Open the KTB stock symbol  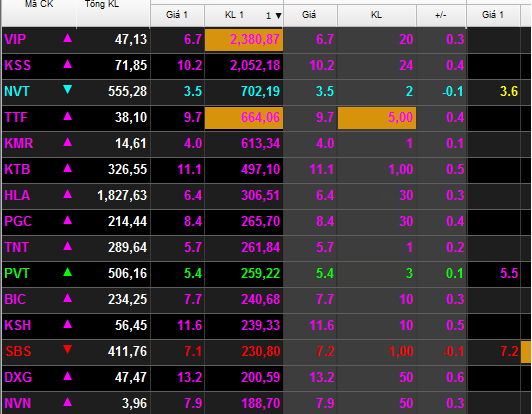(x=17, y=169)
